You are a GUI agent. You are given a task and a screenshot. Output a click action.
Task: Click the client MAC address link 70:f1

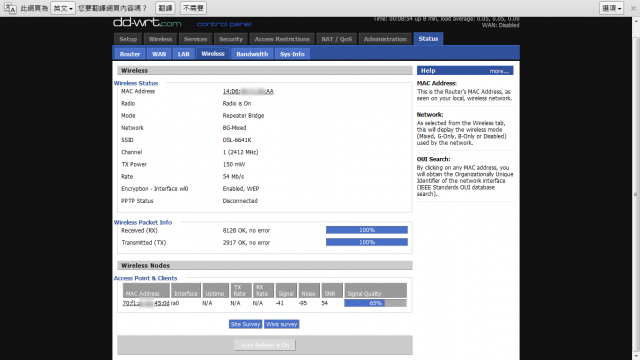(146, 303)
